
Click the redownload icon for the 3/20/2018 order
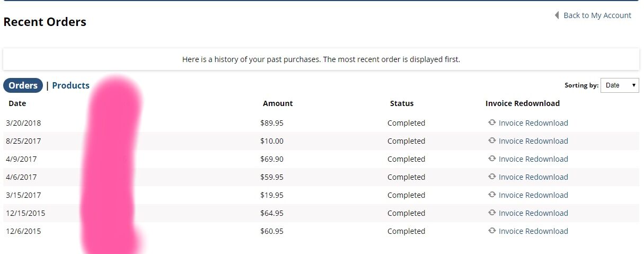click(x=492, y=122)
